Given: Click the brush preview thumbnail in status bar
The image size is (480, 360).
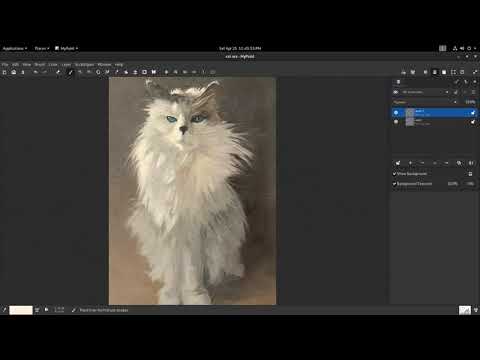Looking at the screenshot, I should point(465,310).
